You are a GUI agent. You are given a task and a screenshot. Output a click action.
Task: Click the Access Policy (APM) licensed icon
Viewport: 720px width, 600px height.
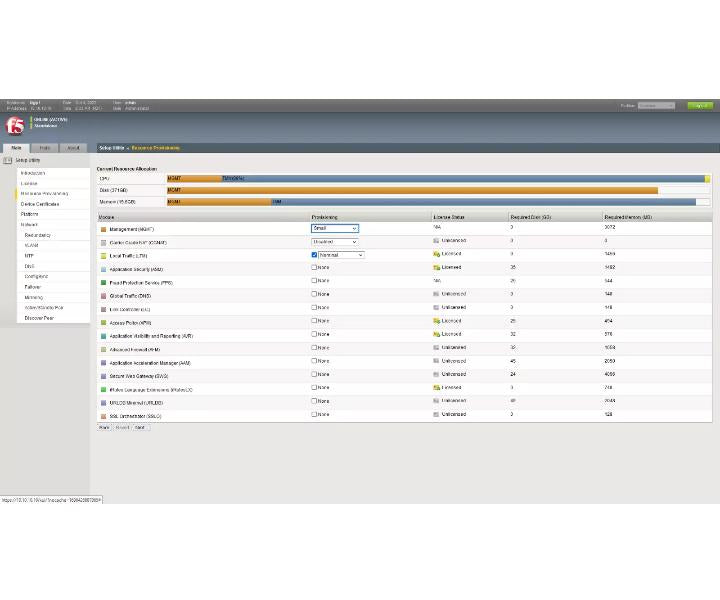tap(437, 321)
